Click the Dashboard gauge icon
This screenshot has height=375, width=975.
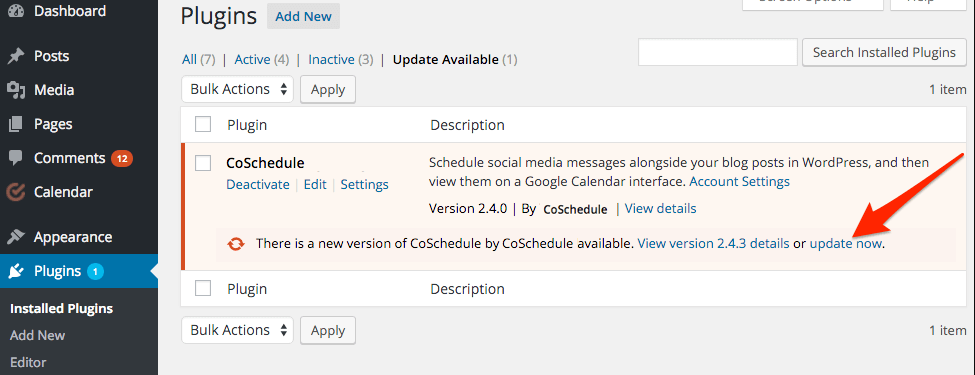click(x=16, y=11)
